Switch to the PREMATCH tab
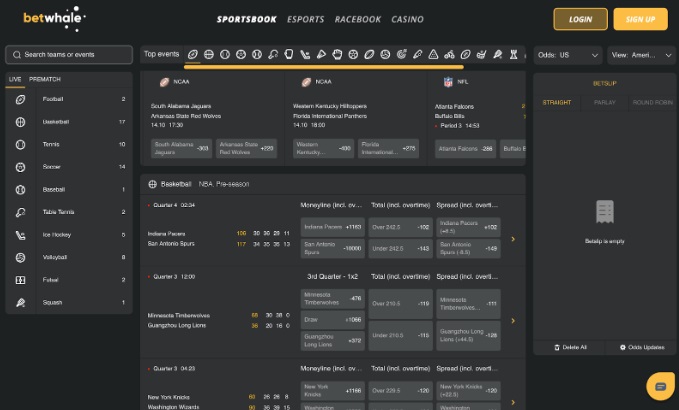The height and width of the screenshot is (410, 679). click(45, 78)
